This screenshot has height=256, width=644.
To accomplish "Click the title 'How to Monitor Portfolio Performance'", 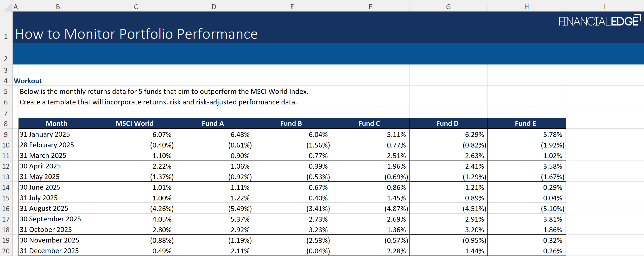I will (136, 34).
